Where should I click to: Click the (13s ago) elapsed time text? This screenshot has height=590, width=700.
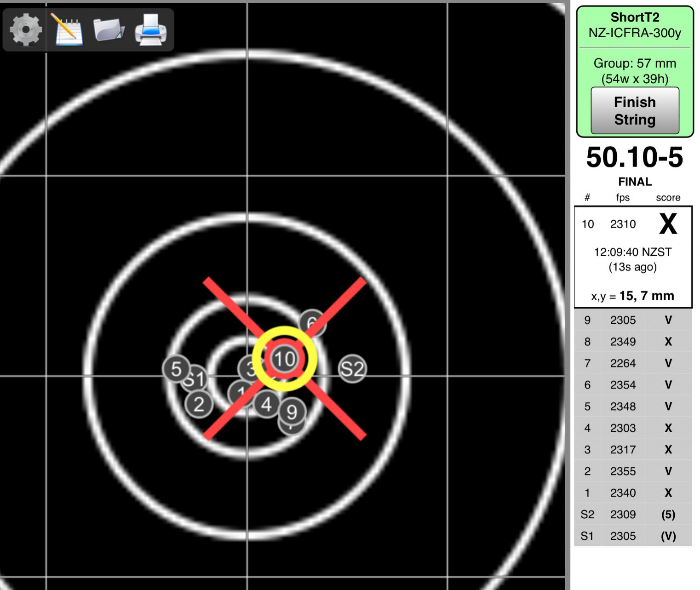pos(633,267)
